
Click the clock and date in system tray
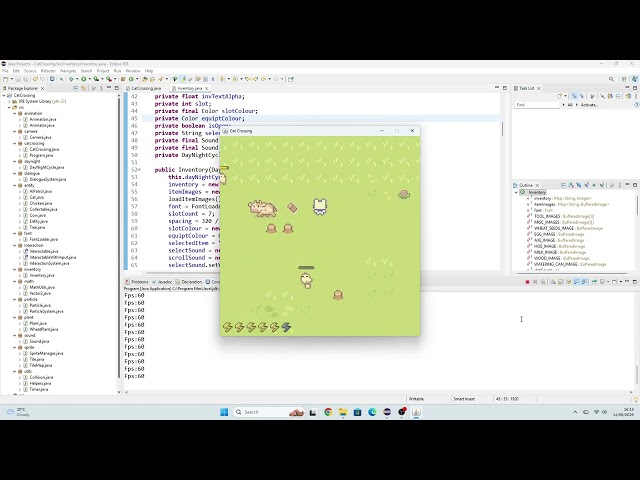623,412
